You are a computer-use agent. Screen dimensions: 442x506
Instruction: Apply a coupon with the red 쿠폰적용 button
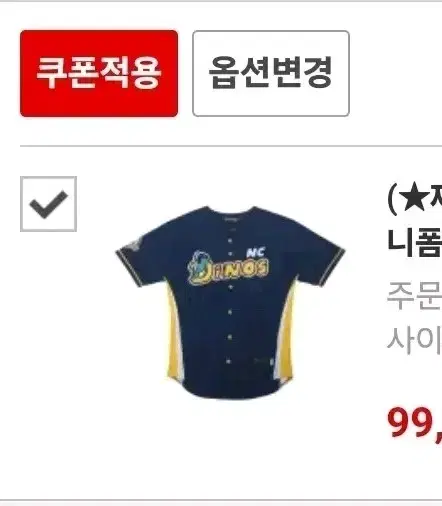pyautogui.click(x=99, y=73)
